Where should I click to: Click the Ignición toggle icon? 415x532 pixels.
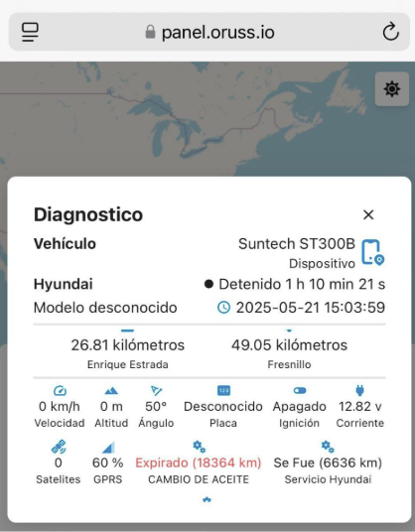(x=300, y=390)
